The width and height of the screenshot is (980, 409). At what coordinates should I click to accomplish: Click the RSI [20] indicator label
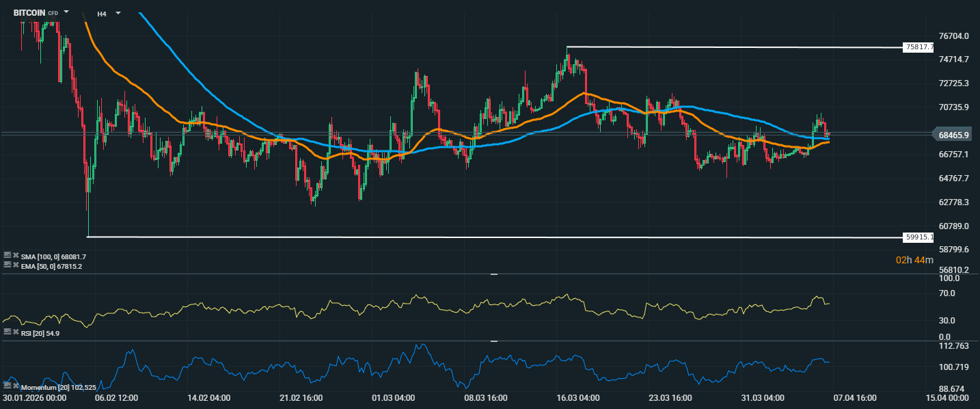(34, 332)
